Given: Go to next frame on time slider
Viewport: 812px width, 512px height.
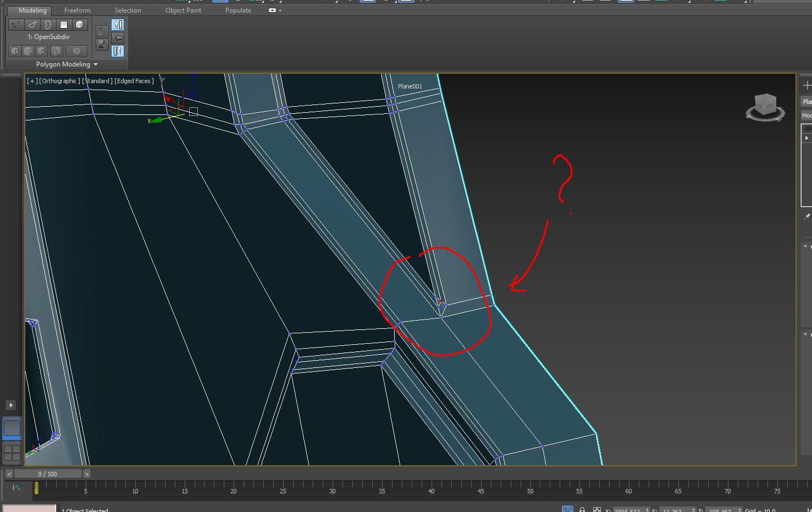Looking at the screenshot, I should (86, 474).
